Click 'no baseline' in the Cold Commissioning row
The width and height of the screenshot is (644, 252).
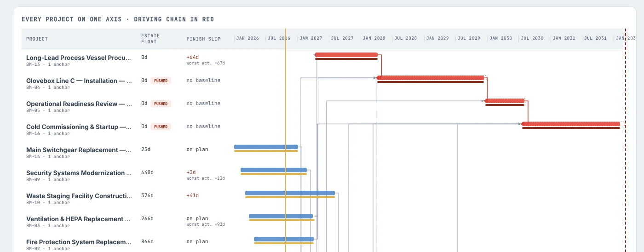pos(203,126)
